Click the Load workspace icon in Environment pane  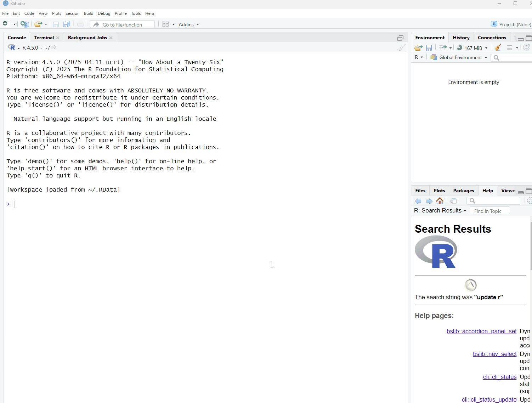coord(418,48)
